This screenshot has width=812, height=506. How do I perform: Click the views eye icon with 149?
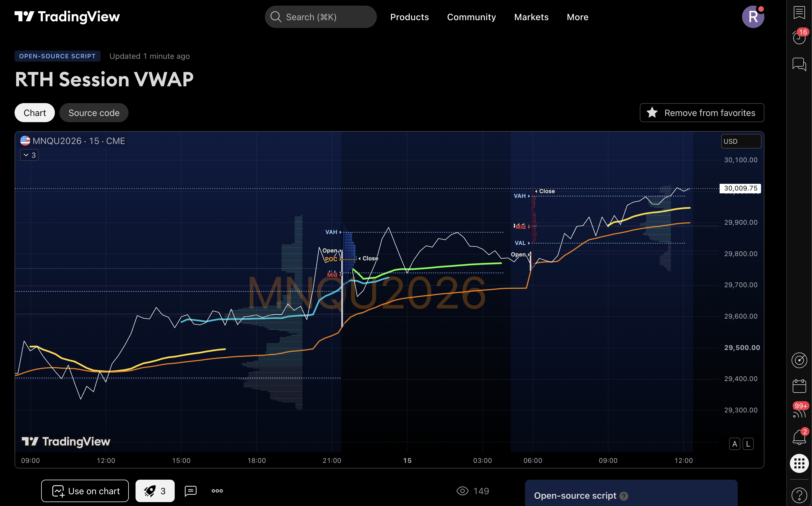coord(462,491)
